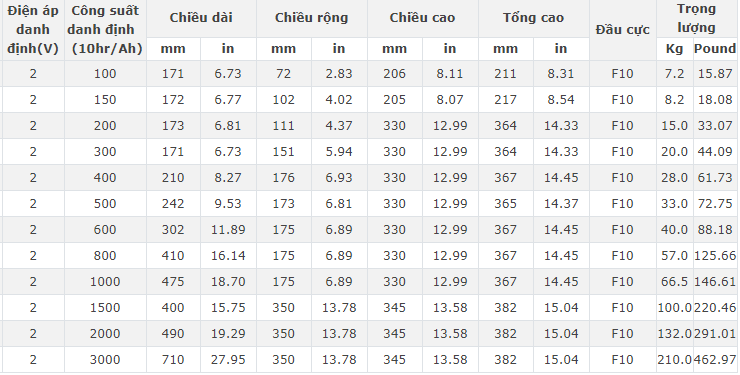The image size is (740, 375).
Task: Select the Trọng lượng header cell
Action: [697, 18]
